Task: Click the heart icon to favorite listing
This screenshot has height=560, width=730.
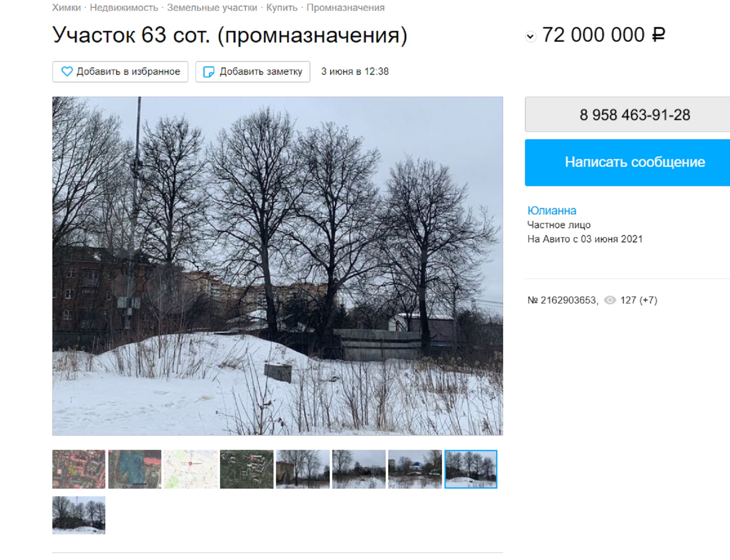Action: click(x=67, y=71)
